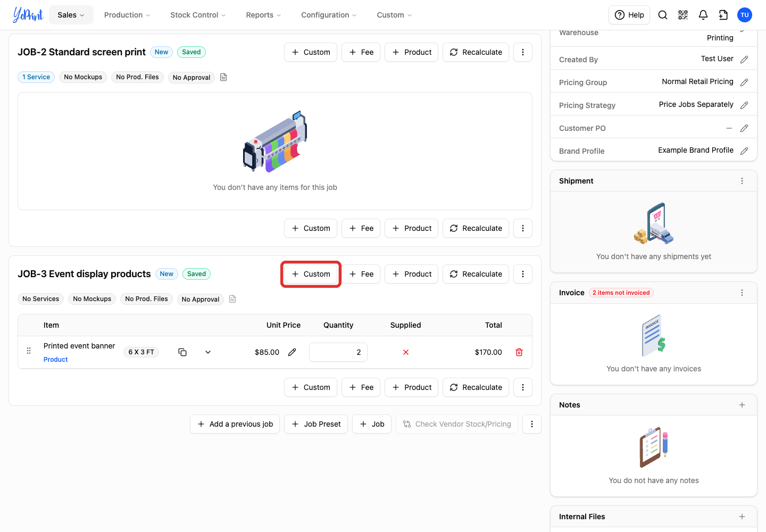The height and width of the screenshot is (532, 766).
Task: Add a note with plus icon
Action: click(x=742, y=405)
